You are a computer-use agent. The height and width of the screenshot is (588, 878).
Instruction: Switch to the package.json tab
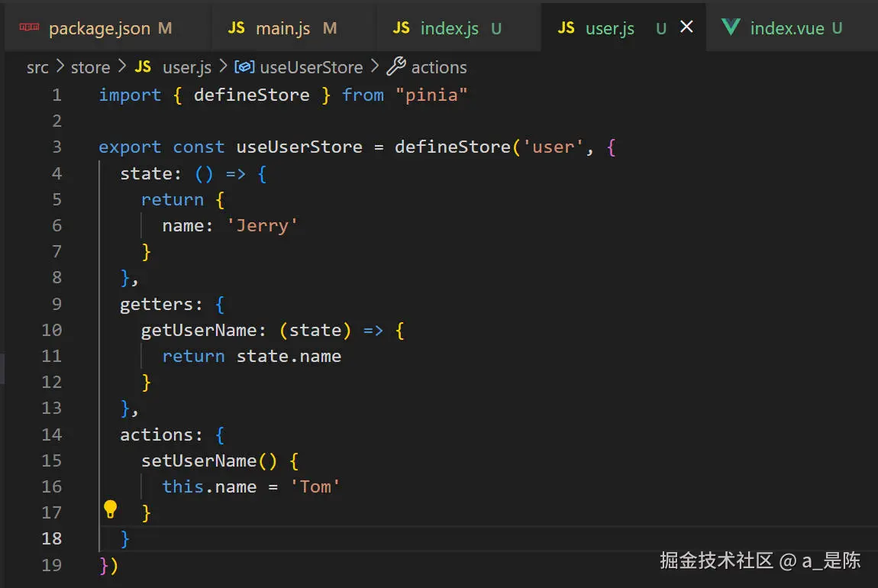108,28
